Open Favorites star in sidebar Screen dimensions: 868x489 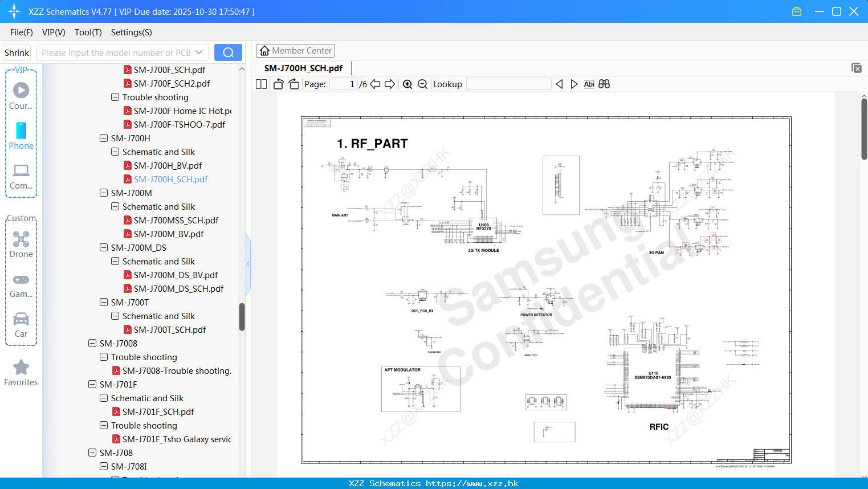(x=21, y=373)
